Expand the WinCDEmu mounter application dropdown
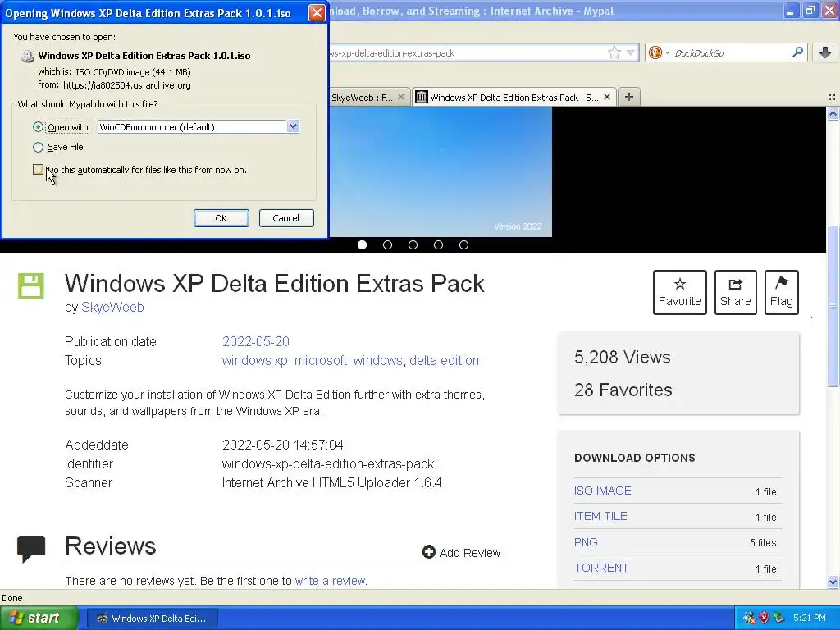Image resolution: width=840 pixels, height=630 pixels. click(293, 126)
